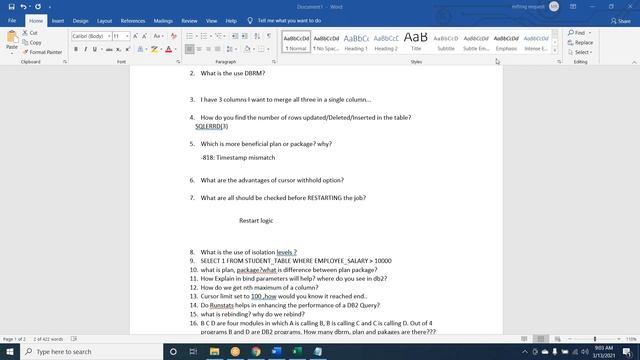Image resolution: width=640 pixels, height=360 pixels.
Task: Decrease the font size with the Shrink Font icon
Action: (x=144, y=36)
